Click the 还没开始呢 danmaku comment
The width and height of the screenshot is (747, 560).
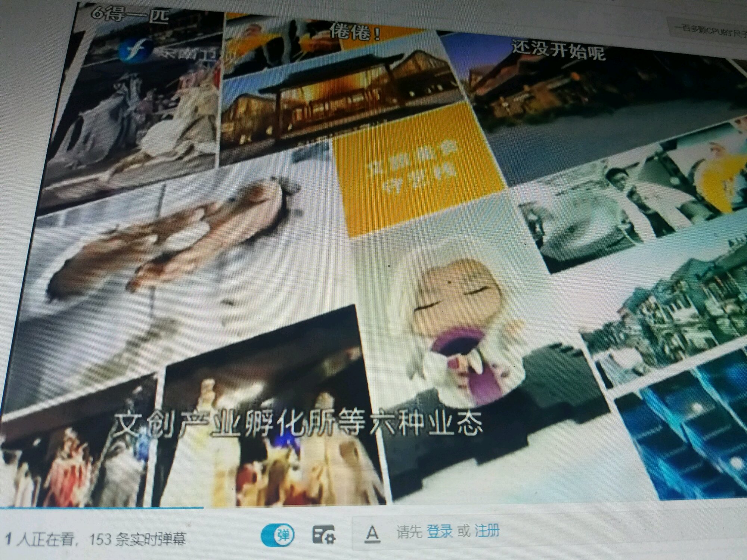point(558,50)
